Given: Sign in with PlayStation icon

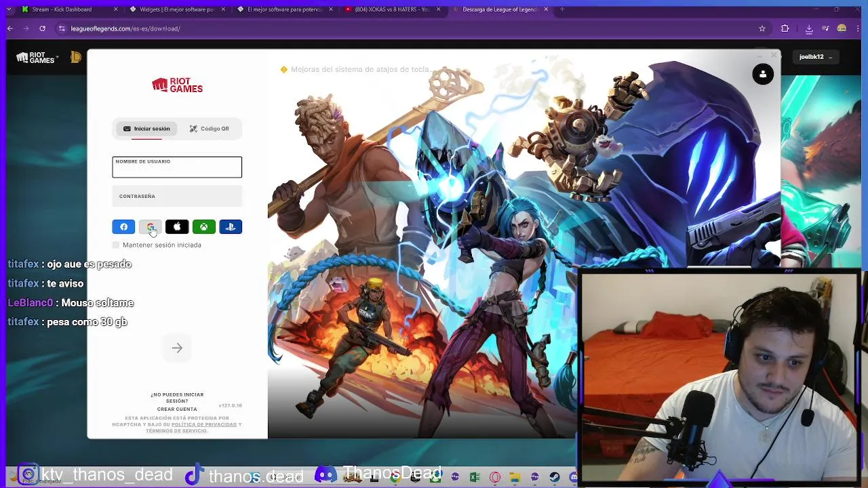Looking at the screenshot, I should coord(231,227).
